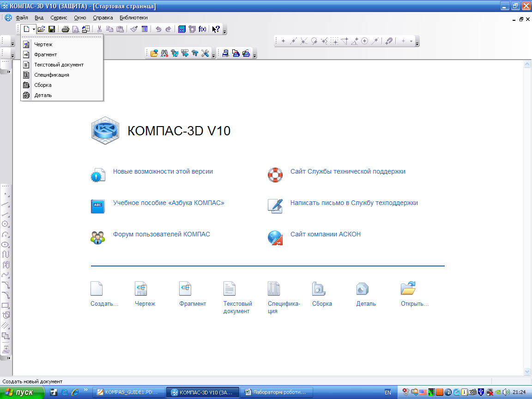532x399 pixels.
Task: Open the Библиотеки menu
Action: pos(133,18)
